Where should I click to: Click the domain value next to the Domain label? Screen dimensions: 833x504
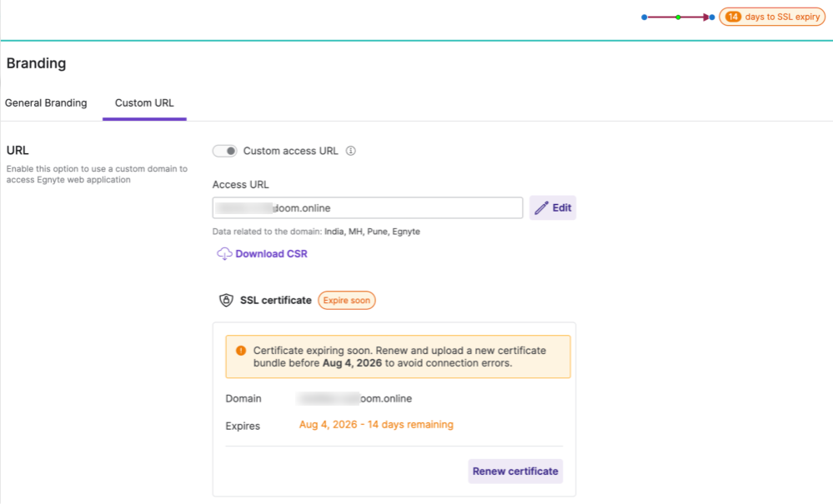pyautogui.click(x=354, y=398)
